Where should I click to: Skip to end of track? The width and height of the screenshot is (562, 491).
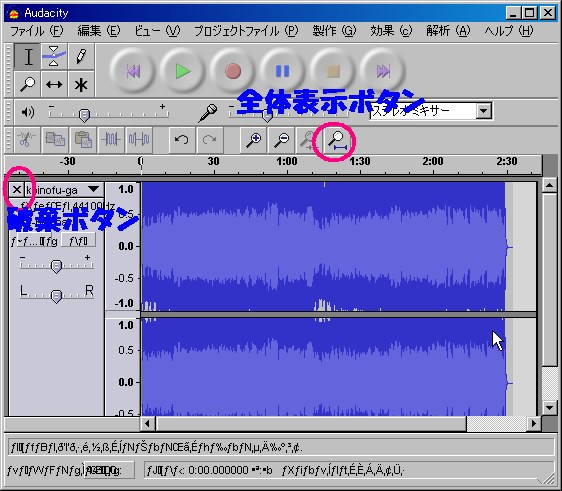click(x=383, y=71)
